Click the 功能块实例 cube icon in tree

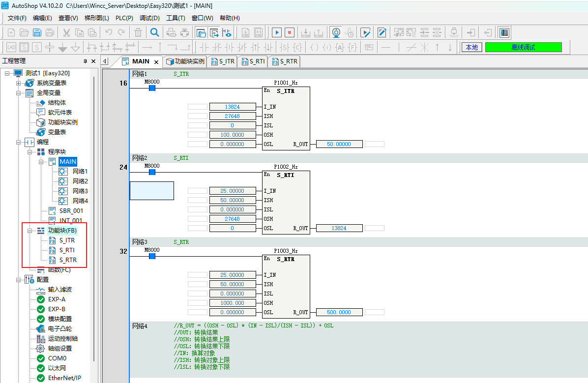tap(41, 122)
